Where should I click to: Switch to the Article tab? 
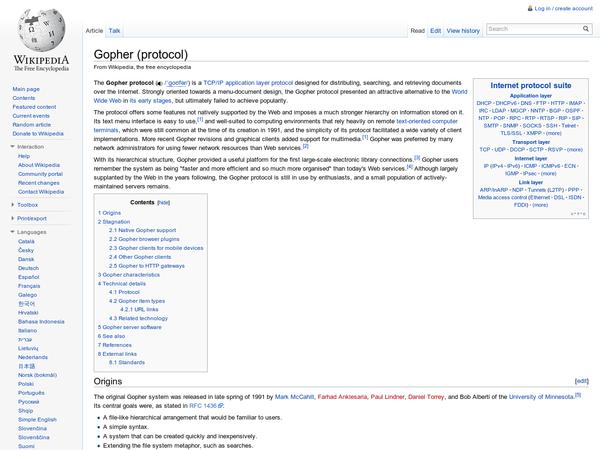pyautogui.click(x=94, y=31)
